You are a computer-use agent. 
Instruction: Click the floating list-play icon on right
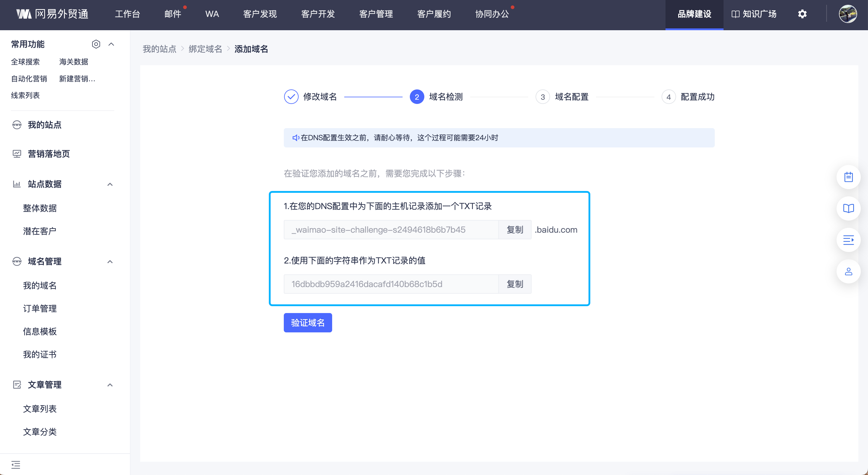click(848, 240)
